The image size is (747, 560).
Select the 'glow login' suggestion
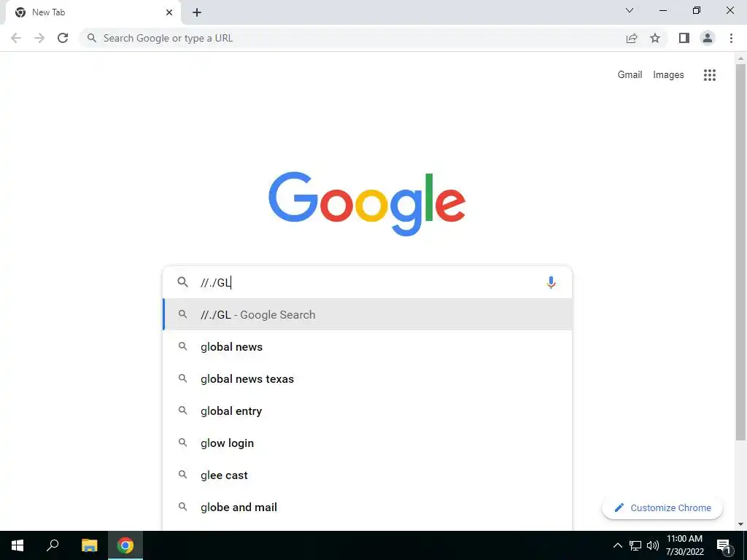click(368, 443)
